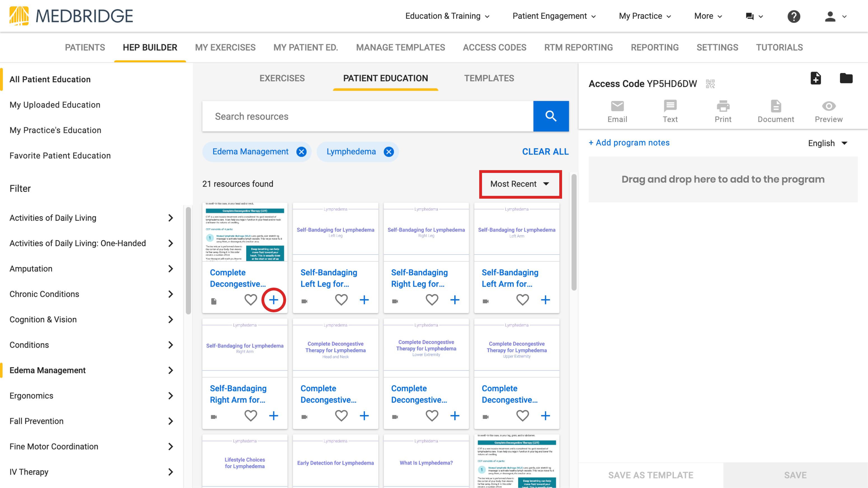Switch to the PATIENTS tab
The width and height of the screenshot is (868, 488).
(x=85, y=48)
